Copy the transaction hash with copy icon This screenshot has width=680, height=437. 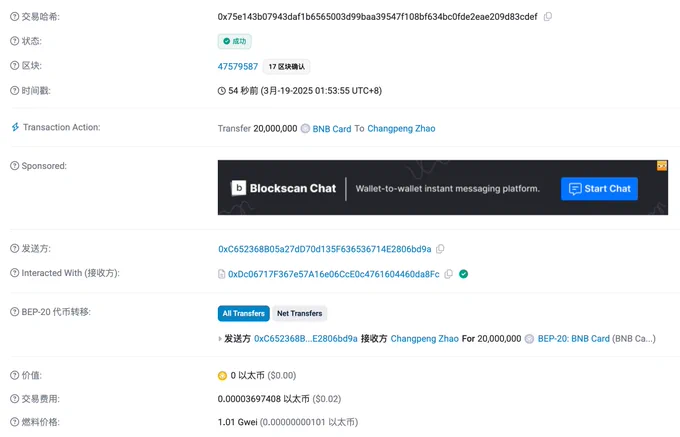(x=548, y=16)
